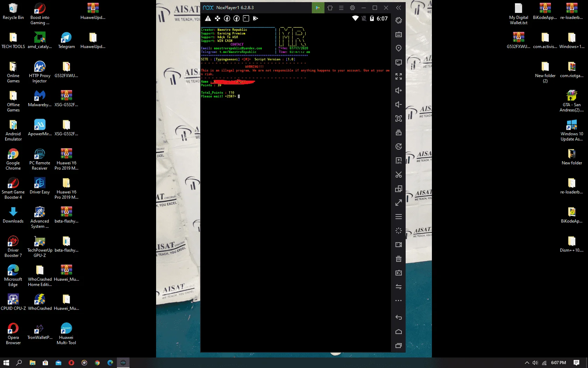
Task: Click the Nox swap arrows icon
Action: click(x=398, y=287)
